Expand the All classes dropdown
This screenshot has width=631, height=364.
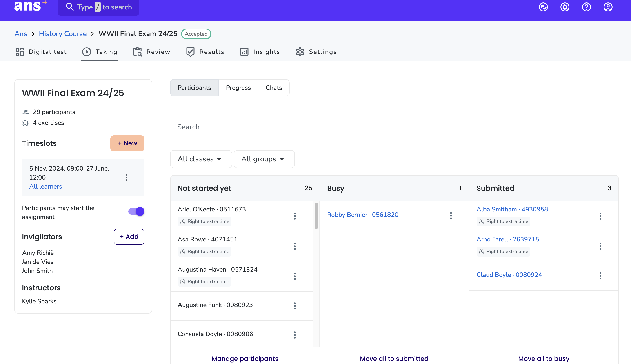pos(201,159)
